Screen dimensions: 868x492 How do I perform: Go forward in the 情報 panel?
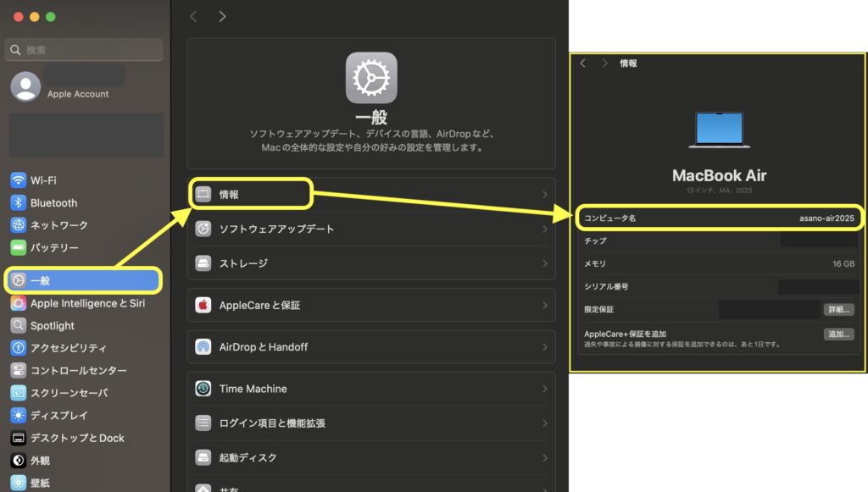point(604,63)
